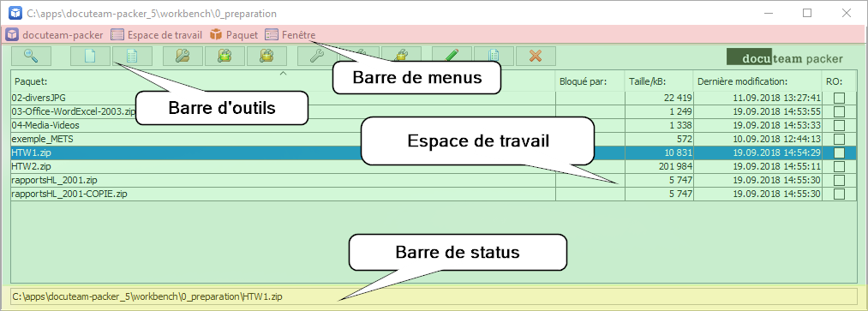This screenshot has height=311, width=868.
Task: Toggle RO checkbox for 02-diversJPG
Action: point(839,98)
